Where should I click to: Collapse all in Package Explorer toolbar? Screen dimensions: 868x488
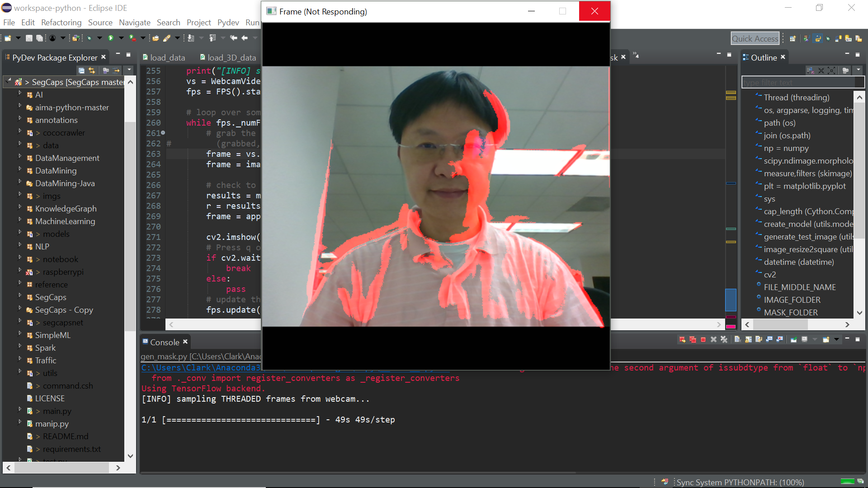81,70
